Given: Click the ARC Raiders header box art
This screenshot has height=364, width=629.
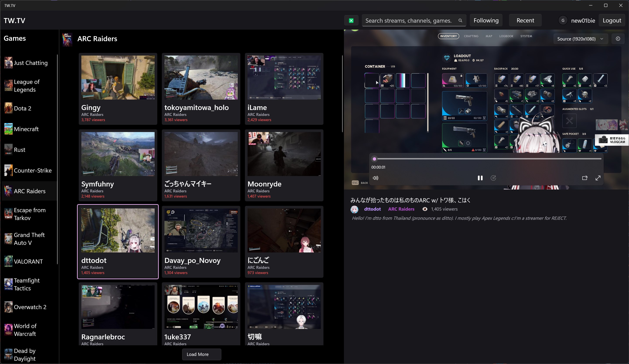Looking at the screenshot, I should (x=67, y=40).
